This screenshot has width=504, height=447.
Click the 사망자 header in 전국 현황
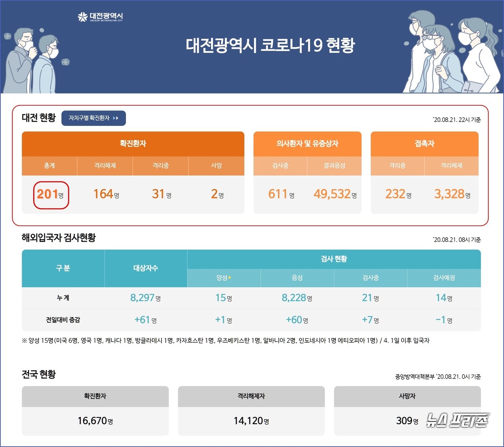408,396
